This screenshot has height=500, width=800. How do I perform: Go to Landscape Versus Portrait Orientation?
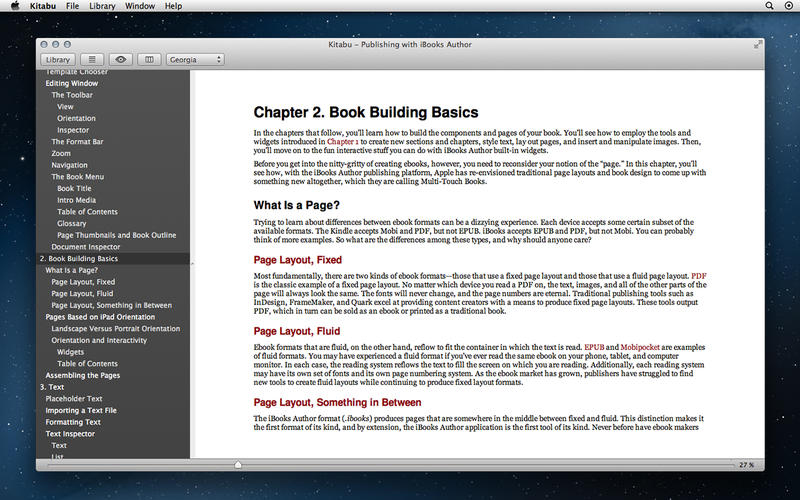point(116,329)
